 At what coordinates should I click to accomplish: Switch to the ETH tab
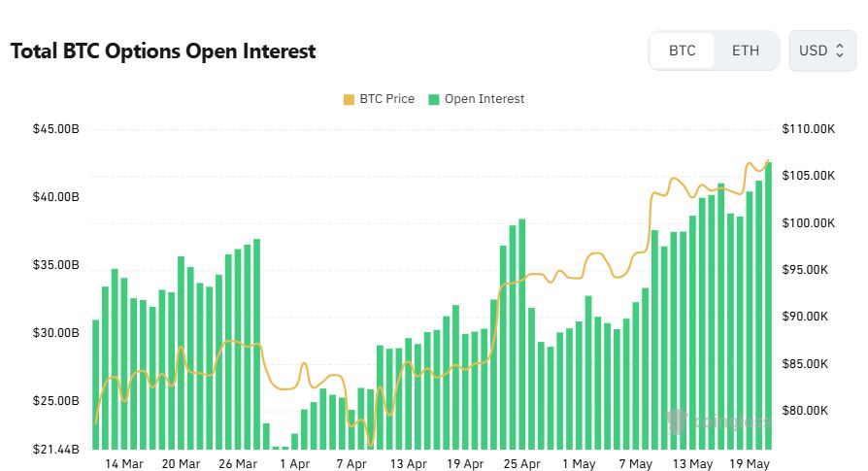[x=745, y=50]
